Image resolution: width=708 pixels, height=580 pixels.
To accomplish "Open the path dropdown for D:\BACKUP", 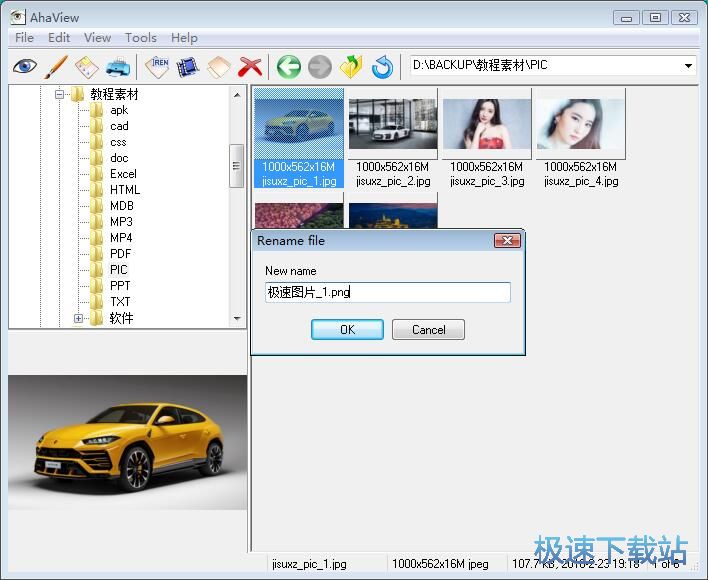I will [688, 66].
